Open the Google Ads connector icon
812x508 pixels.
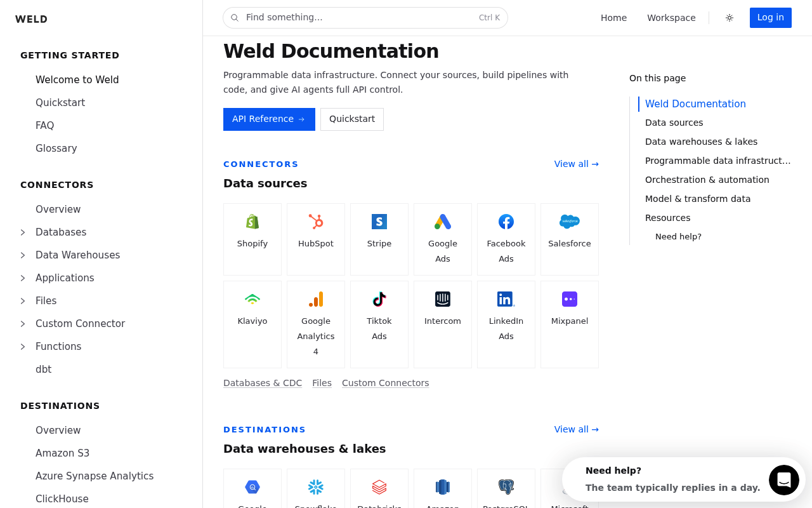[443, 222]
